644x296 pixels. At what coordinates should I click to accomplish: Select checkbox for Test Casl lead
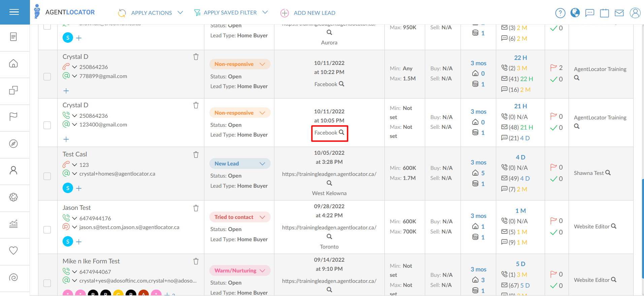[x=47, y=176]
